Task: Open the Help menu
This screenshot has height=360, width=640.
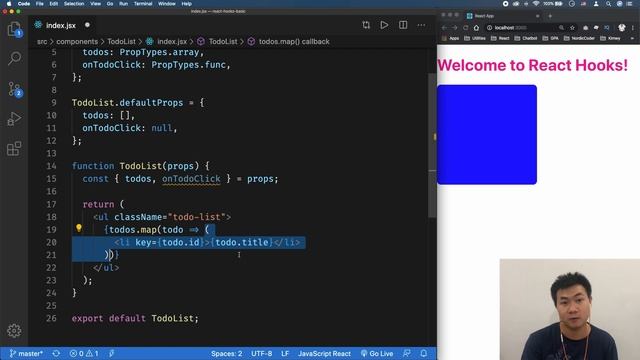Action: pyautogui.click(x=187, y=4)
